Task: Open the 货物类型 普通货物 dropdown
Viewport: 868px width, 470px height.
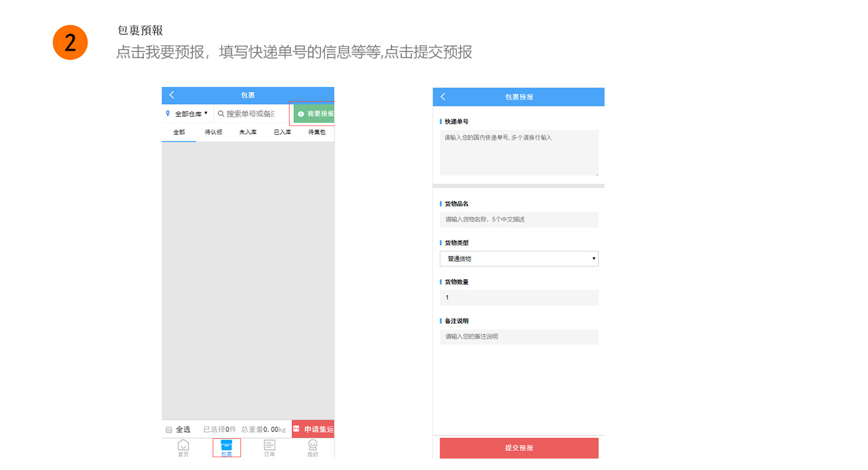Action: coord(519,259)
